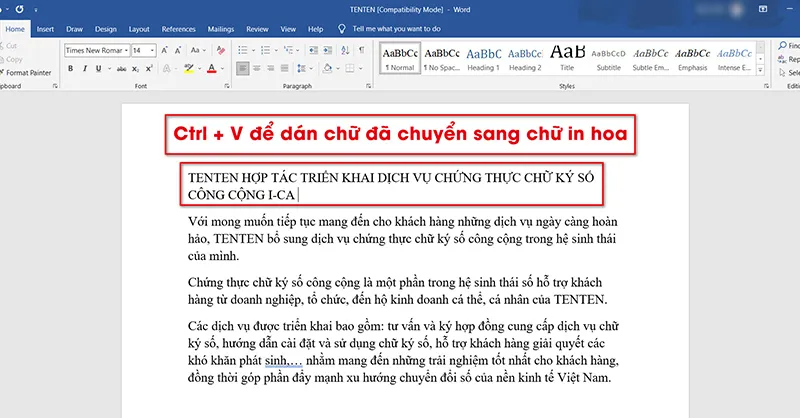Open the highlight color dropdown arrow

pyautogui.click(x=199, y=68)
